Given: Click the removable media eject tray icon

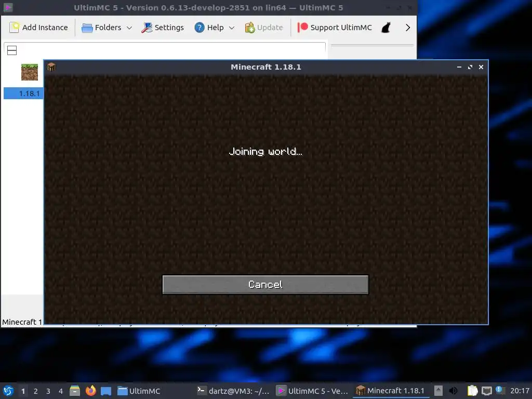Looking at the screenshot, I should (438, 391).
